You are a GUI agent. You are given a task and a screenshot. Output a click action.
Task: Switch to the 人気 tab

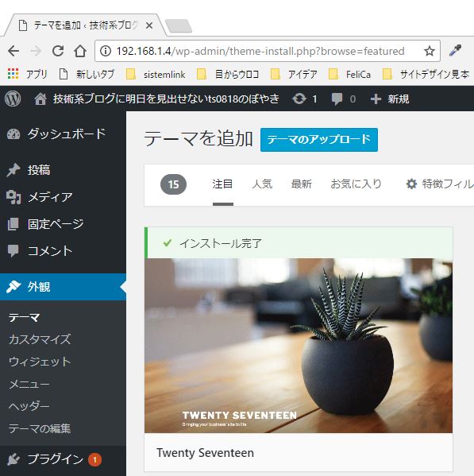pos(262,184)
